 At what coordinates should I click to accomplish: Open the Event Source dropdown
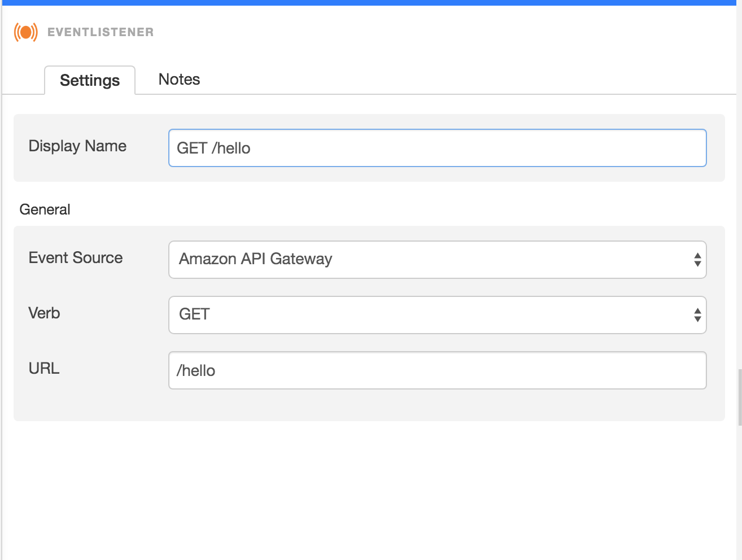[x=437, y=260]
